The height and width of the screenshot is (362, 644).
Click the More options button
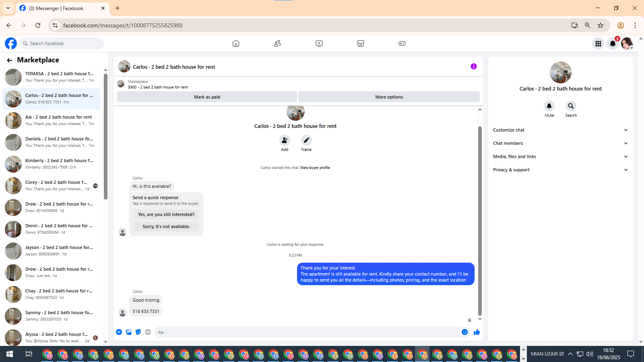click(389, 97)
